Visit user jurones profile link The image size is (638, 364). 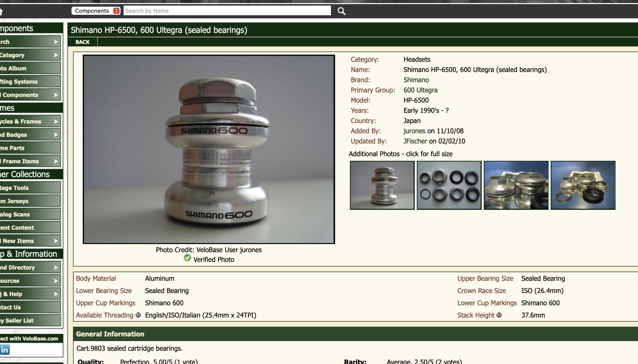coord(414,131)
